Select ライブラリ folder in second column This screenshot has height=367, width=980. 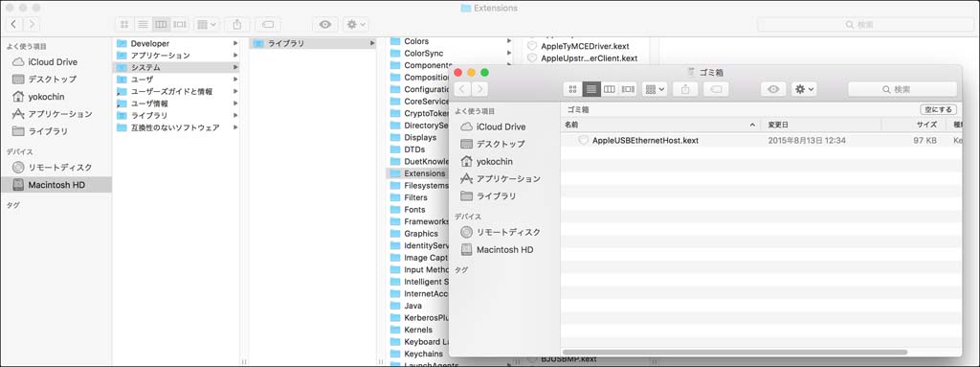313,43
